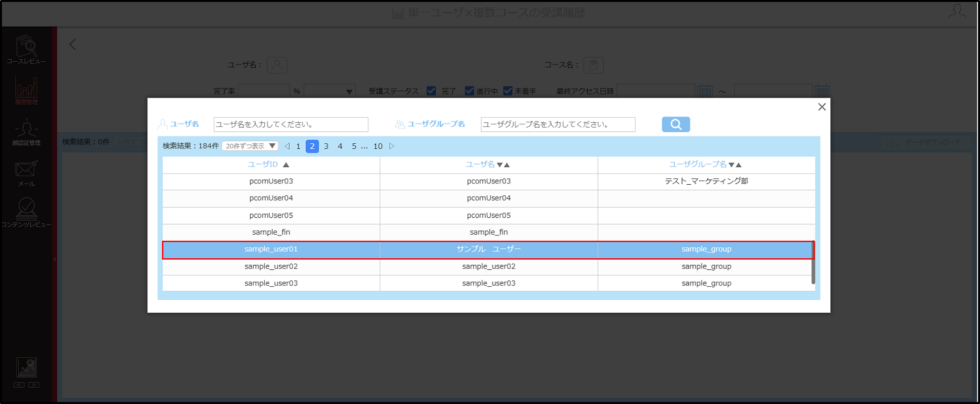Viewport: 980px width, 404px height.
Task: Close the user selection dialog
Action: 822,107
